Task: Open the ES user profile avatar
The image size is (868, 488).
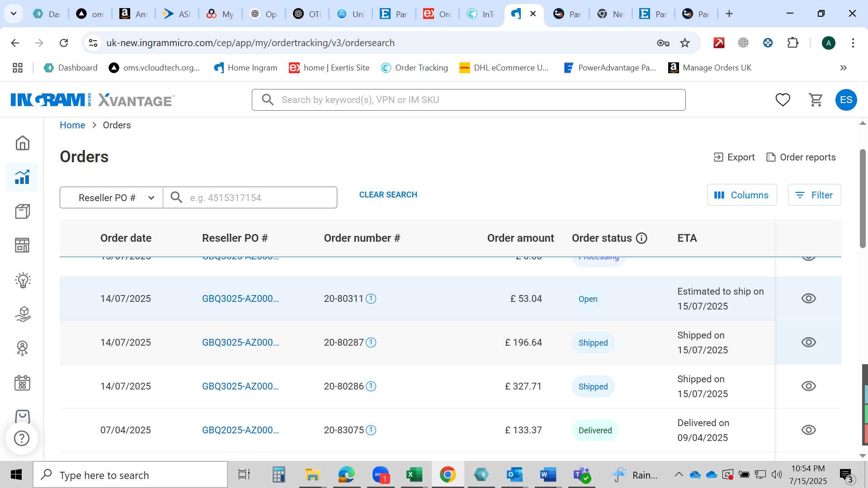Action: [x=846, y=100]
